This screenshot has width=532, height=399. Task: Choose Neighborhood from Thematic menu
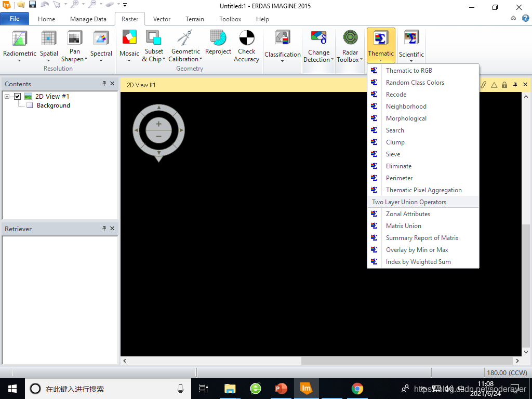click(423, 106)
